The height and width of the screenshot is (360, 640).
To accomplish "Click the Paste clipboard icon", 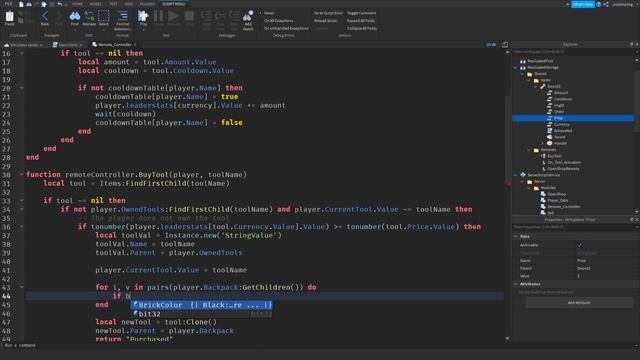I will coord(9,16).
